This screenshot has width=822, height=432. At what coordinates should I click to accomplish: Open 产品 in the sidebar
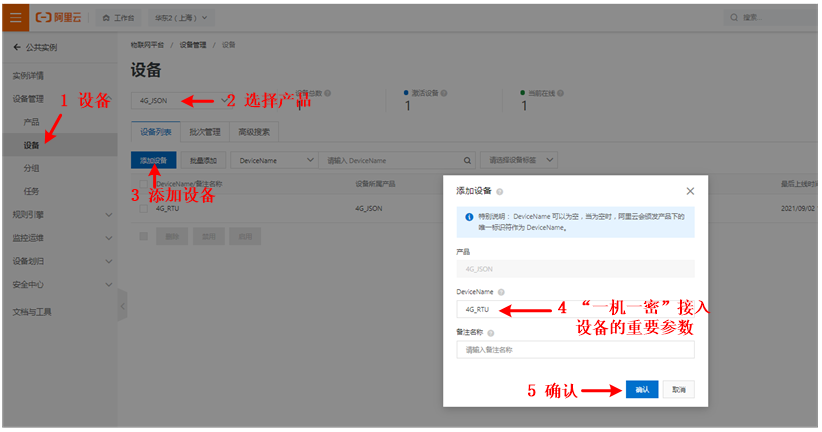(31, 122)
